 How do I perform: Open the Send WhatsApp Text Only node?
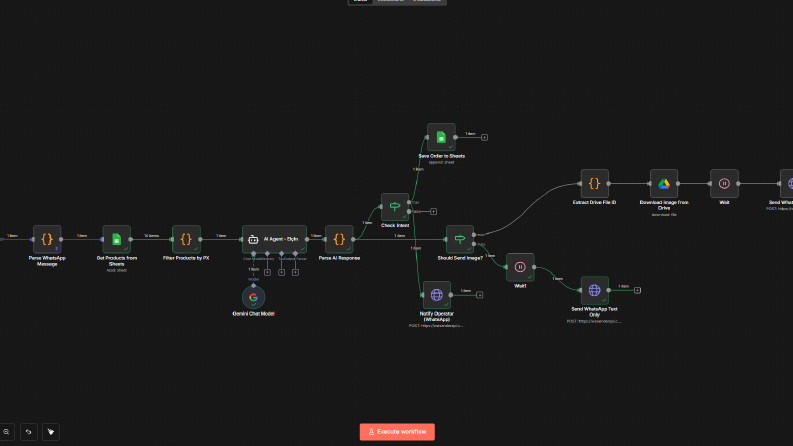[x=594, y=290]
